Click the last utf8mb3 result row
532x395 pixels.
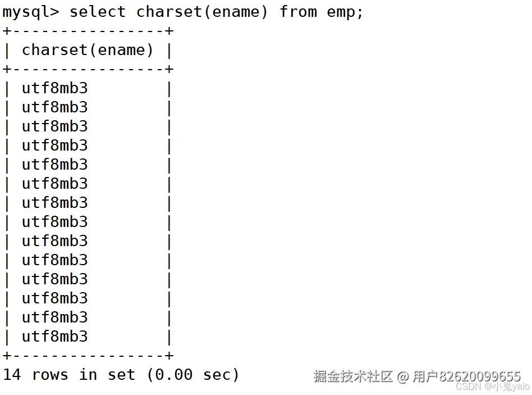click(x=55, y=337)
